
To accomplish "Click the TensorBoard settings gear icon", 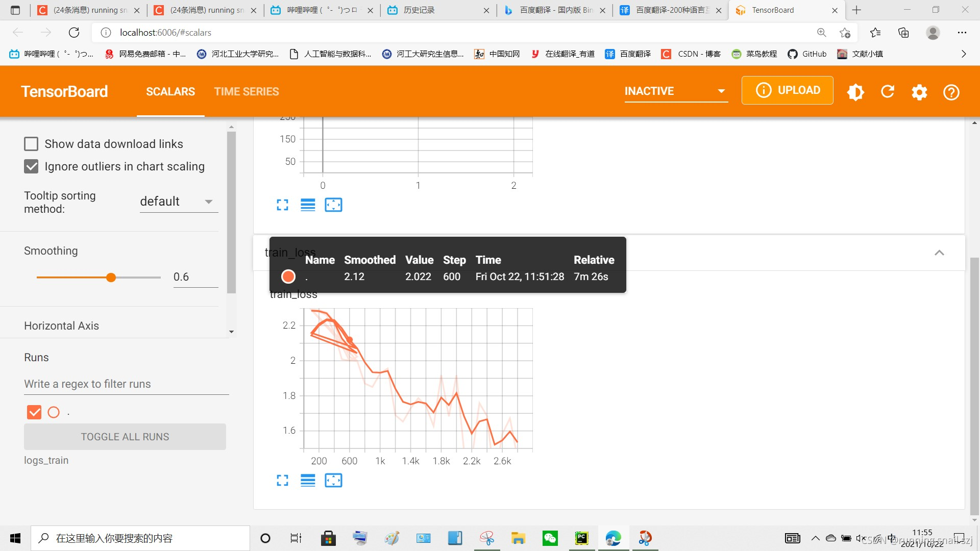I will coord(919,91).
